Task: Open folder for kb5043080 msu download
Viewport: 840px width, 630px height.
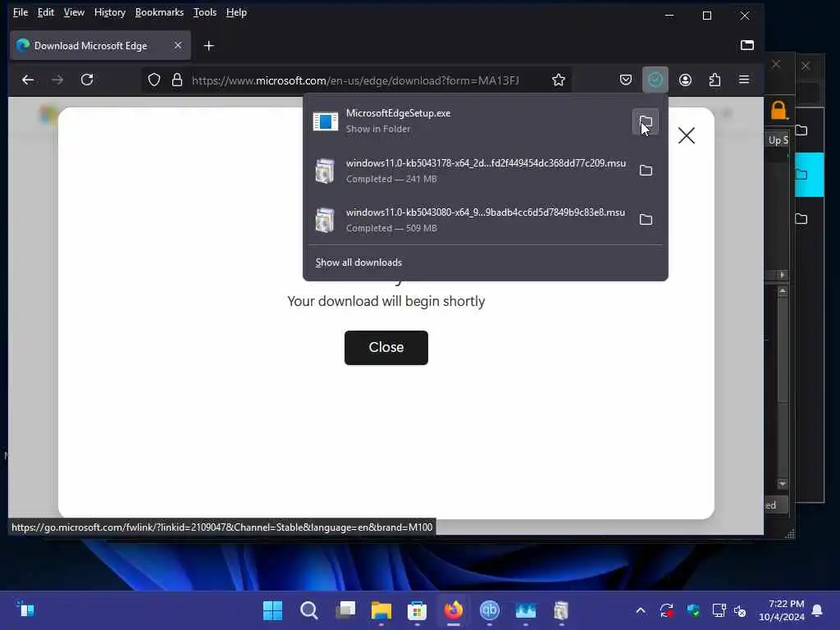Action: click(x=646, y=220)
